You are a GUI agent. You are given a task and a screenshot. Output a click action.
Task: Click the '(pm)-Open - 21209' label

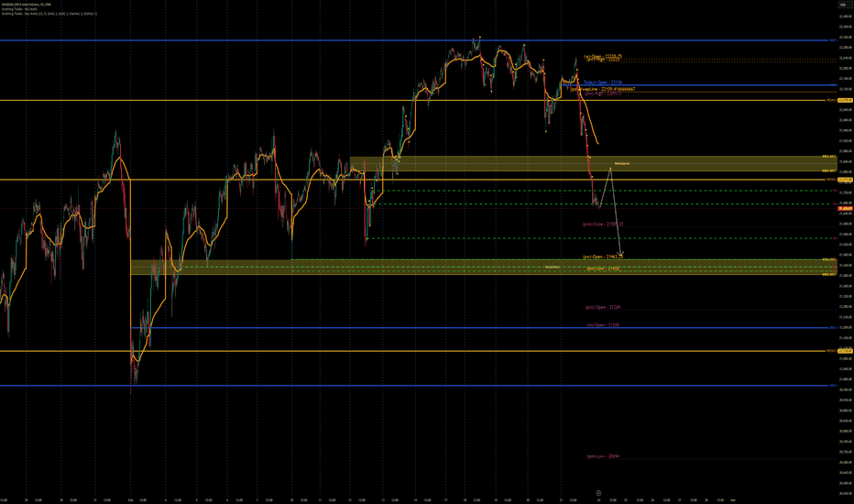603,307
